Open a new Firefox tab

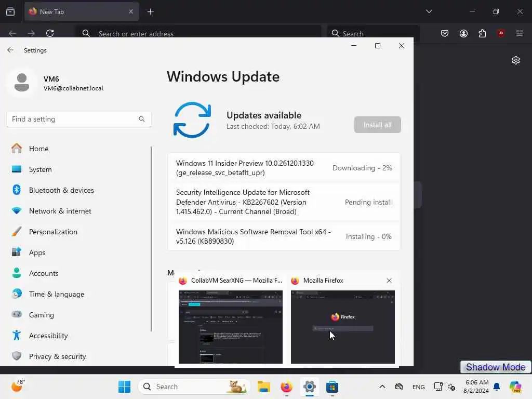150,12
